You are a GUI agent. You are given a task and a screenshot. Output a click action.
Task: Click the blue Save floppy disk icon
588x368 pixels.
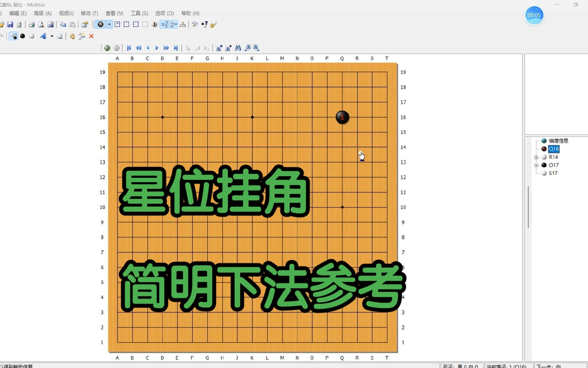[10, 25]
